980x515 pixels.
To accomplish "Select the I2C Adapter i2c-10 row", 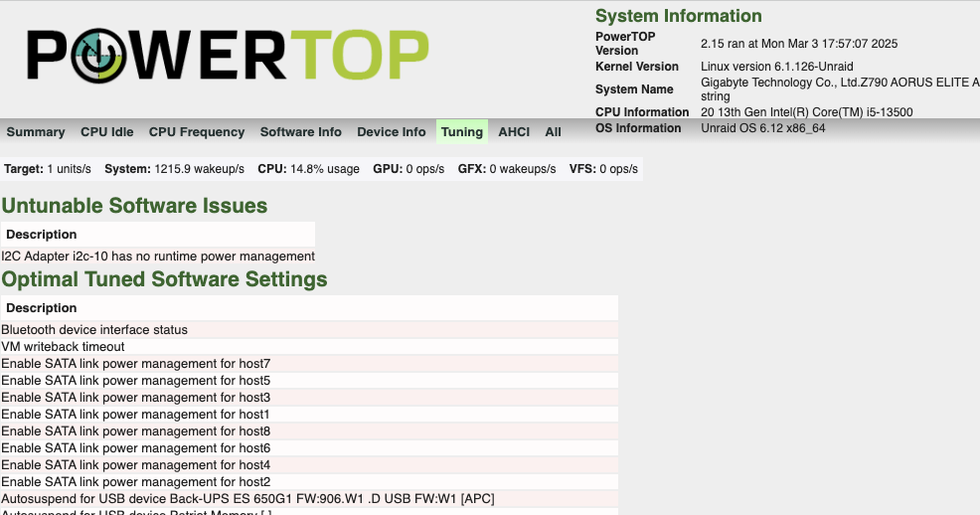I will tap(158, 257).
